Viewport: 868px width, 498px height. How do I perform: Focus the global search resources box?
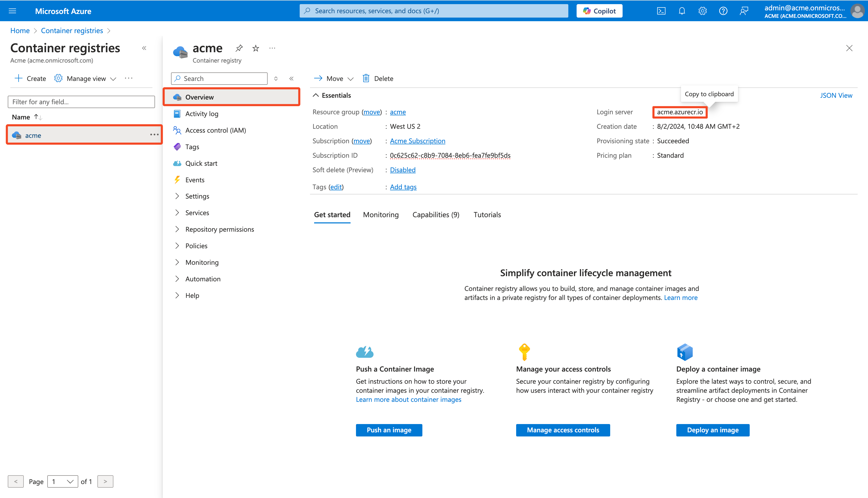coord(434,11)
